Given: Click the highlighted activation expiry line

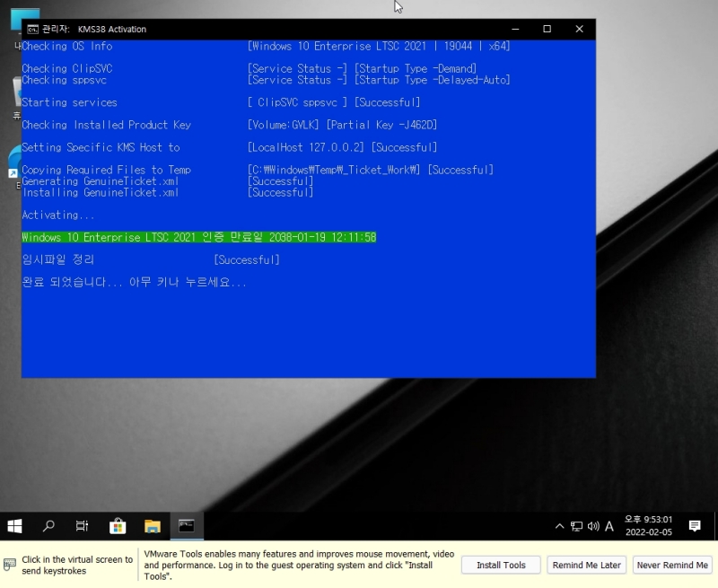Looking at the screenshot, I should tap(199, 237).
